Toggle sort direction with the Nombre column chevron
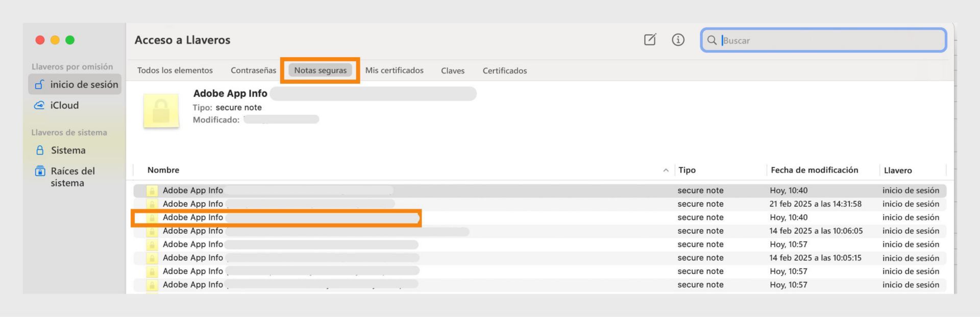980x317 pixels. [666, 170]
